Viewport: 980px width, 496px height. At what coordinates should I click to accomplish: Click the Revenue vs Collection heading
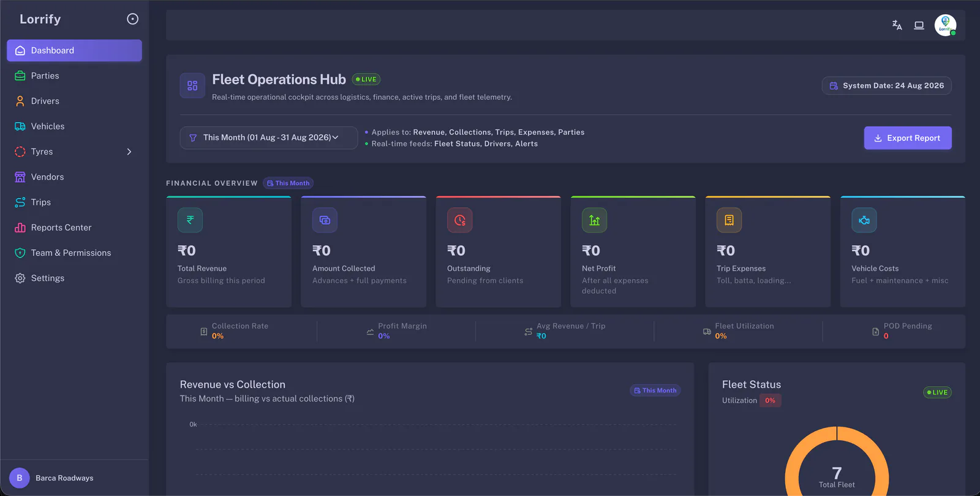coord(233,384)
